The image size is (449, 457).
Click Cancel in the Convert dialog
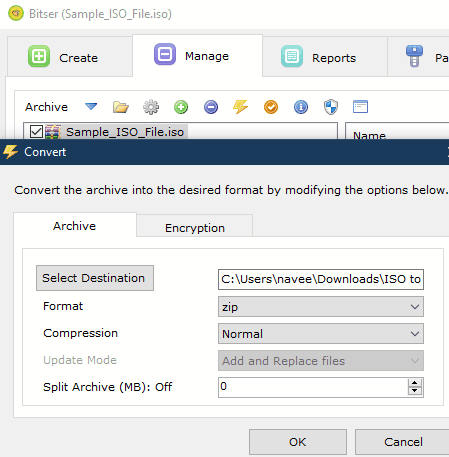(403, 442)
